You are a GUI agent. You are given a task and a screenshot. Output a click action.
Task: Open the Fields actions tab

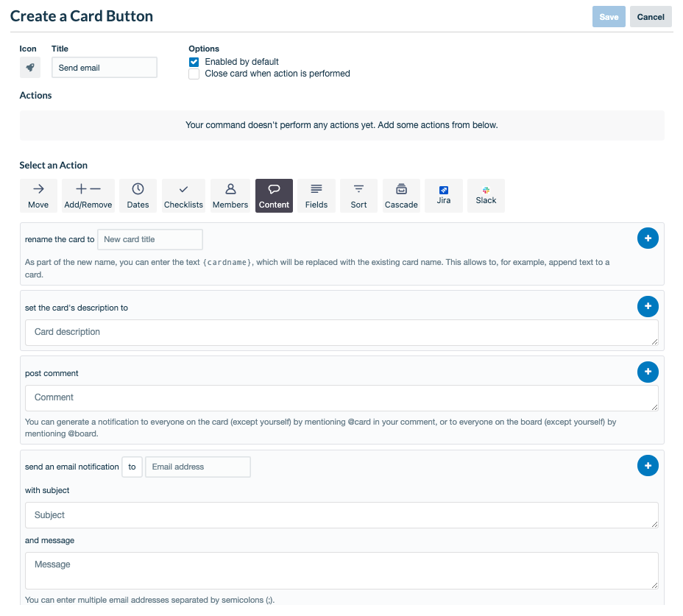(316, 196)
